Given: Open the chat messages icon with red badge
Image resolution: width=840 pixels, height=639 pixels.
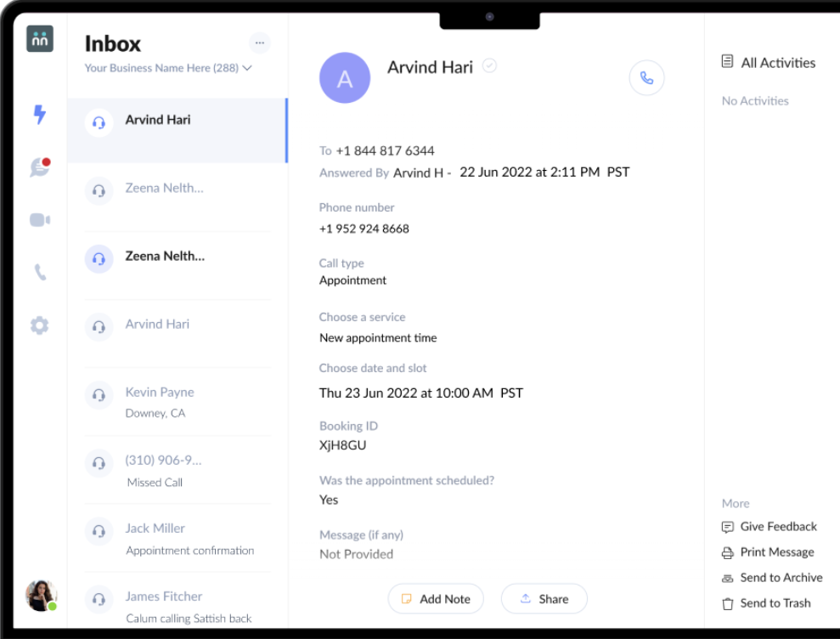Looking at the screenshot, I should [x=39, y=167].
